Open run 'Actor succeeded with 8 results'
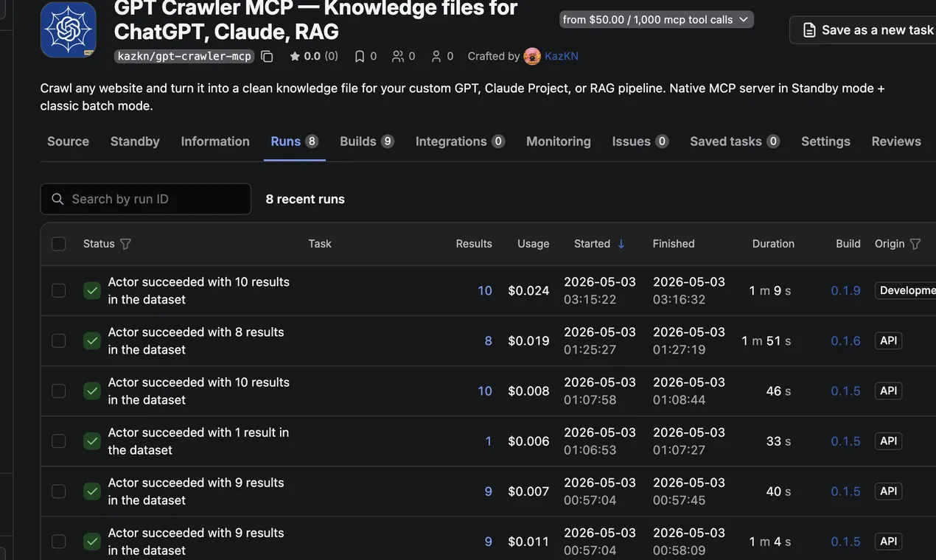 tap(196, 340)
